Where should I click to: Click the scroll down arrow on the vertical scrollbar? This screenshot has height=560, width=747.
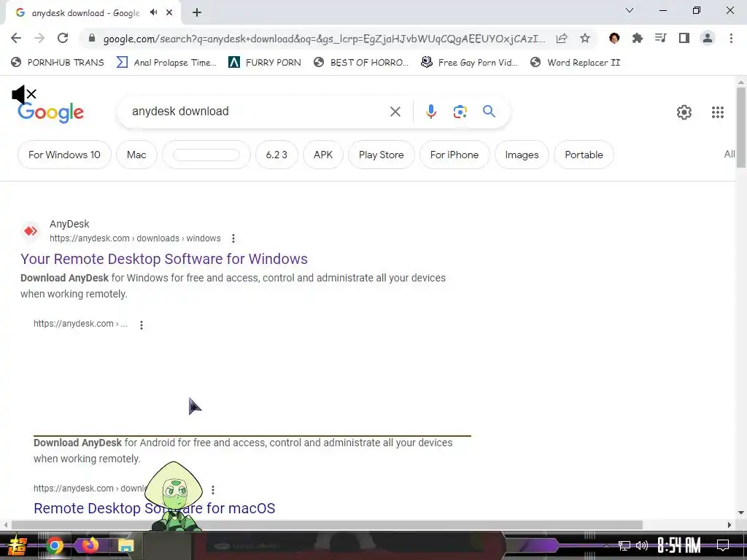pos(741,513)
